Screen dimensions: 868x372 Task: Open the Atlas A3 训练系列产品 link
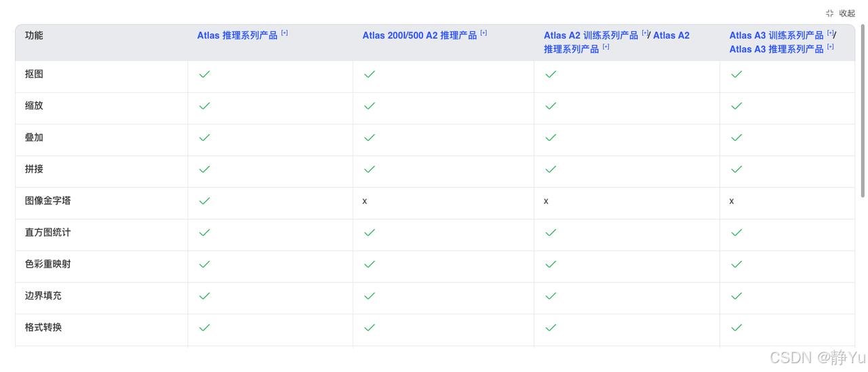click(x=776, y=35)
